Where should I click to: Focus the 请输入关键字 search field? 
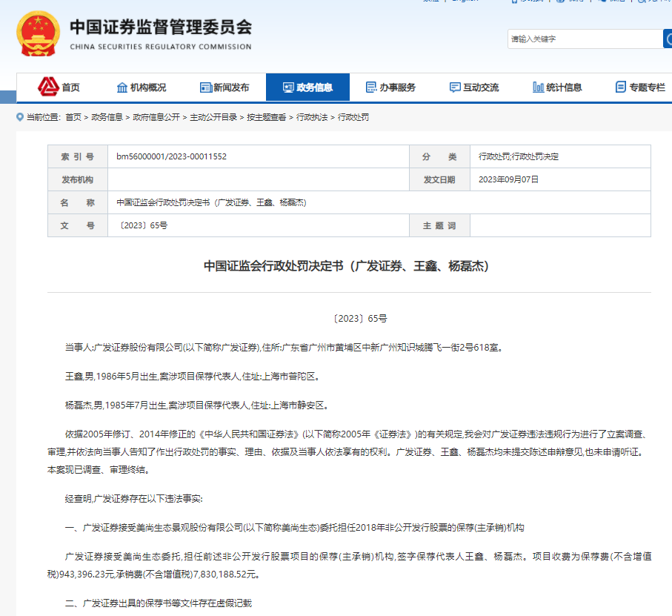click(585, 39)
